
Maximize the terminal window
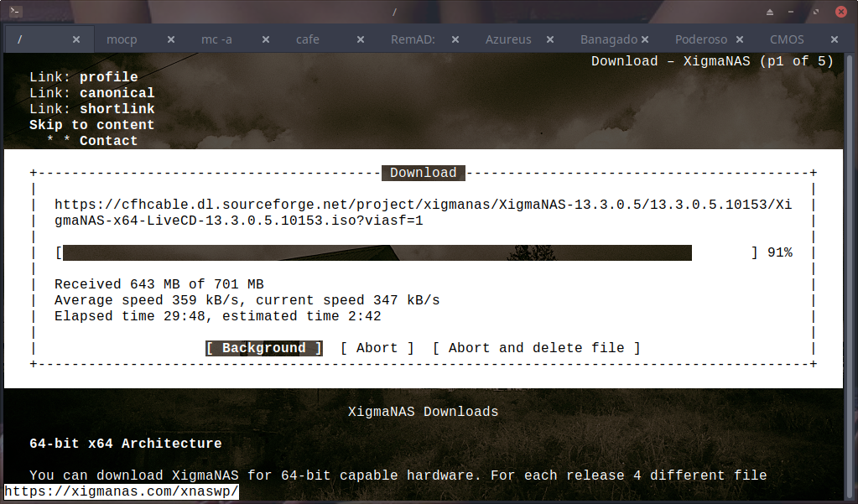click(x=815, y=12)
